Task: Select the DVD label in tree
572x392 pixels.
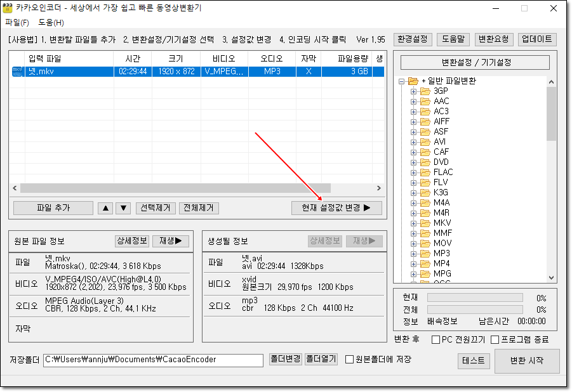Action: pyautogui.click(x=441, y=162)
